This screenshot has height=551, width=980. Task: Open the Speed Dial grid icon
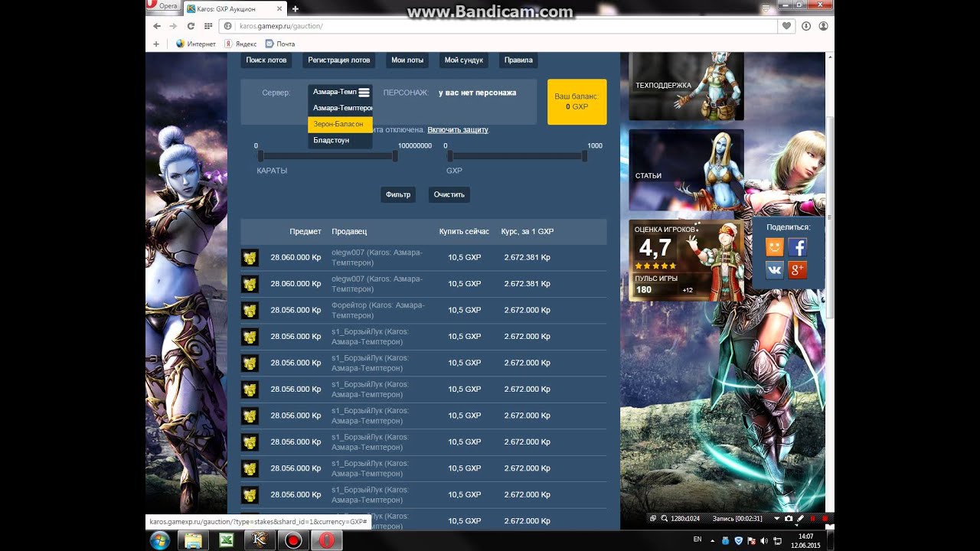coord(208,25)
